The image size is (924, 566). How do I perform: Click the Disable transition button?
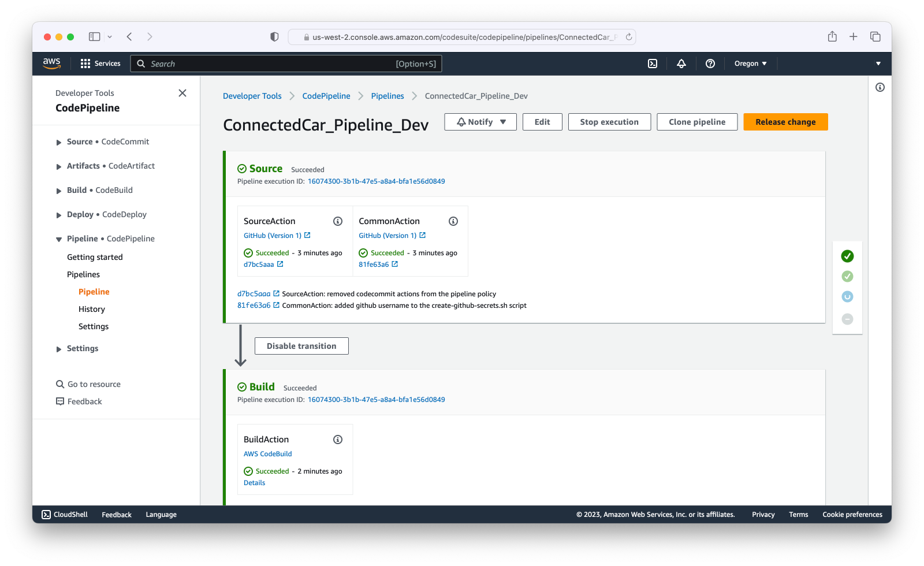[301, 346]
